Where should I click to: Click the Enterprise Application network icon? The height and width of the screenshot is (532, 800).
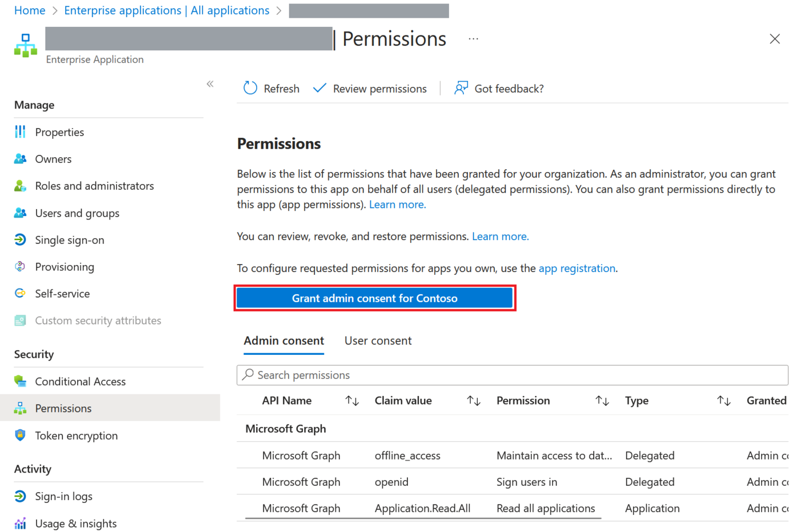[26, 46]
